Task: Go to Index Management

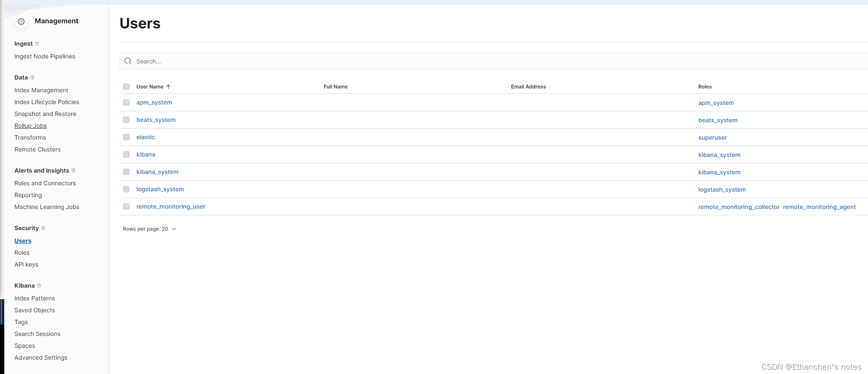Action: tap(41, 90)
